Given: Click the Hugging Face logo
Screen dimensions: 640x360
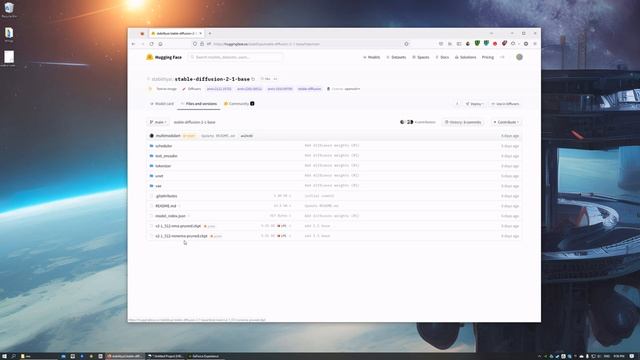Looking at the screenshot, I should (x=164, y=57).
